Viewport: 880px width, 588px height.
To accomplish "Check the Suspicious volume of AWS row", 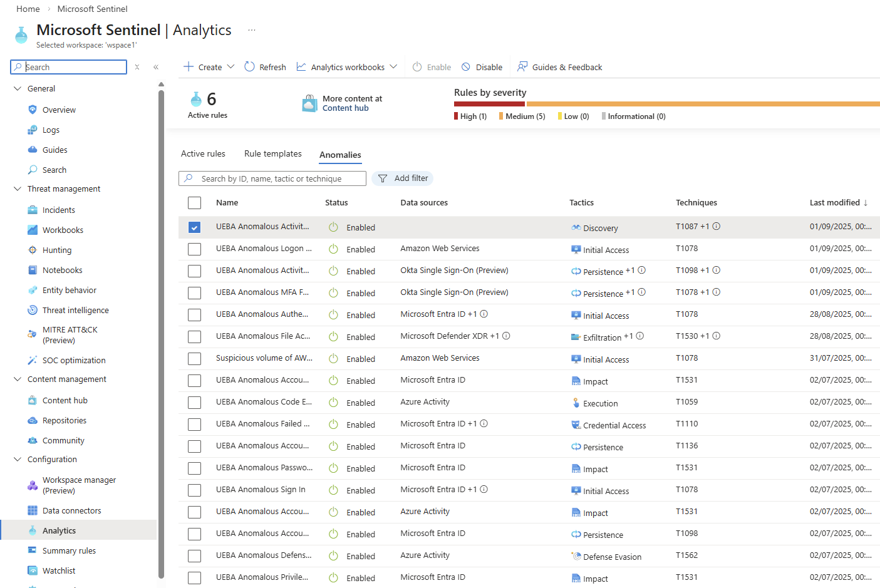I will (195, 359).
